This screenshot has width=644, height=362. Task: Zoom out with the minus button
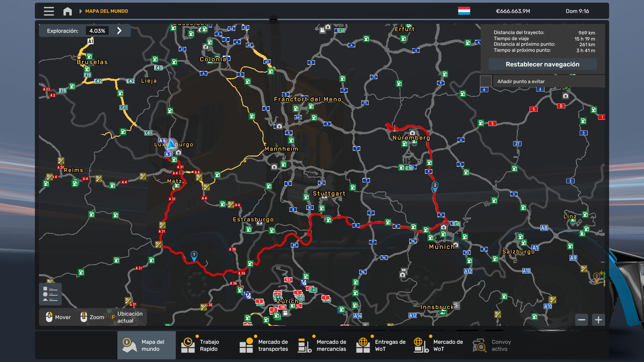(x=582, y=320)
